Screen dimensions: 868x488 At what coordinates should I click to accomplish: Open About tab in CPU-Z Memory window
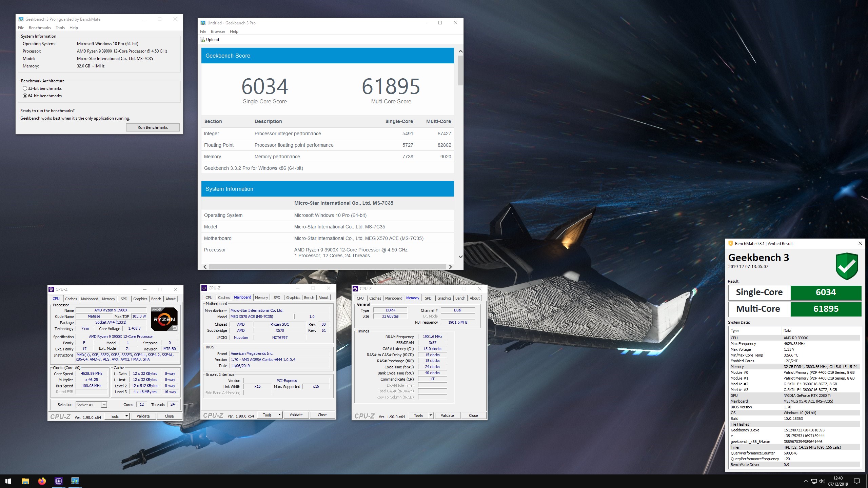[475, 298]
